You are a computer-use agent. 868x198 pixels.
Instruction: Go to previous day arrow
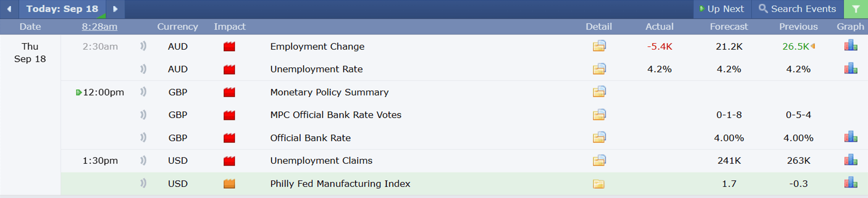click(x=9, y=9)
